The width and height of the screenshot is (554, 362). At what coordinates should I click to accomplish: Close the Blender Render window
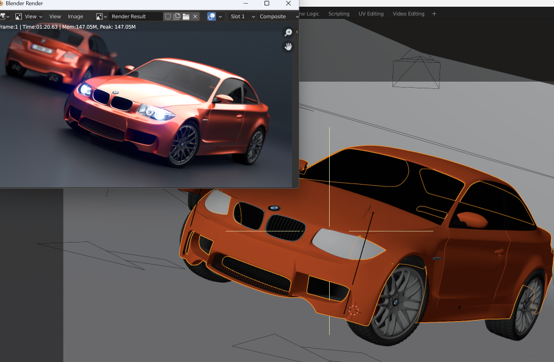(288, 4)
